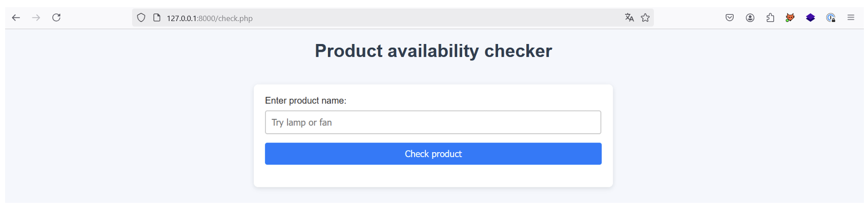Open the hamburger application menu
Viewport: 868px width, 209px height.
pos(851,18)
